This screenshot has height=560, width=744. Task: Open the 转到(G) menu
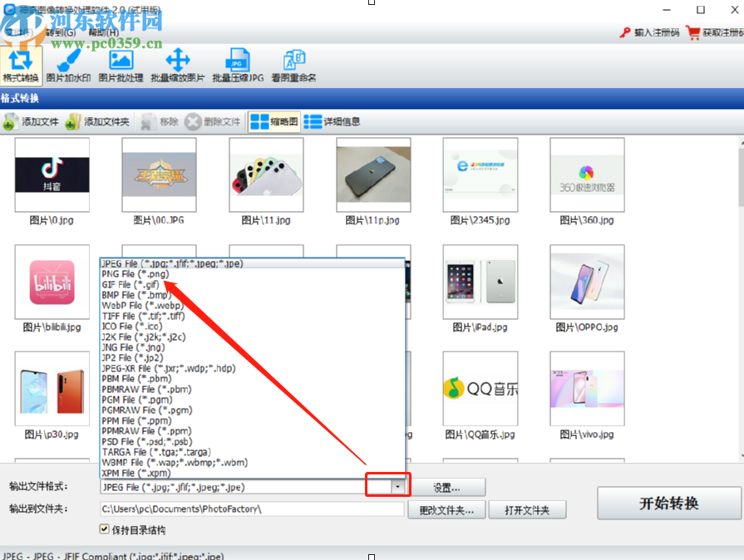(x=61, y=32)
